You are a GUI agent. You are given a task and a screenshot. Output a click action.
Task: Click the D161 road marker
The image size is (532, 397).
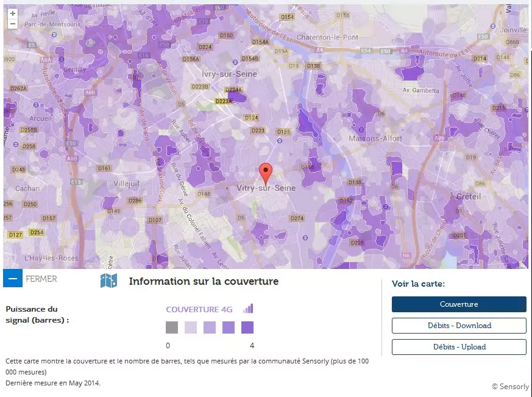[104, 168]
